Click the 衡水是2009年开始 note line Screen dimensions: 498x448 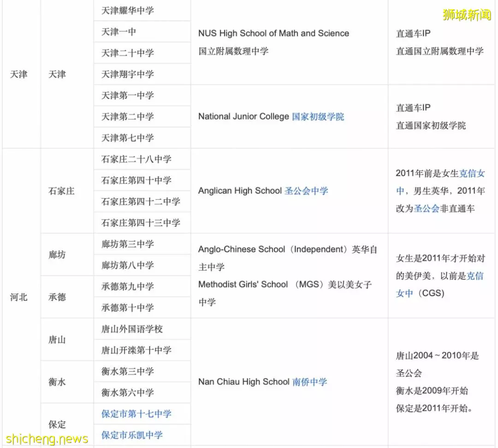(432, 390)
